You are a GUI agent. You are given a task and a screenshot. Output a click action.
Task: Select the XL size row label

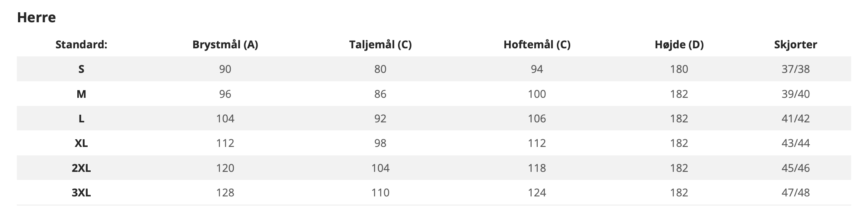pos(81,143)
